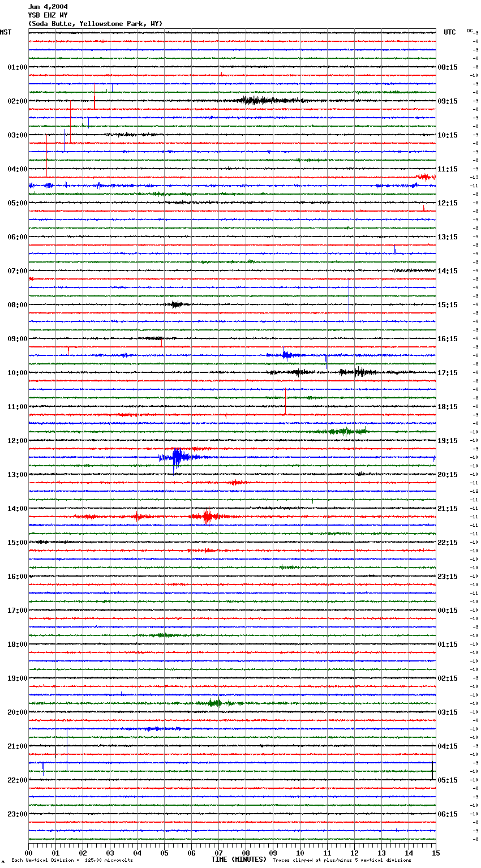Click bottom axis minute tick '15'

pos(436,853)
